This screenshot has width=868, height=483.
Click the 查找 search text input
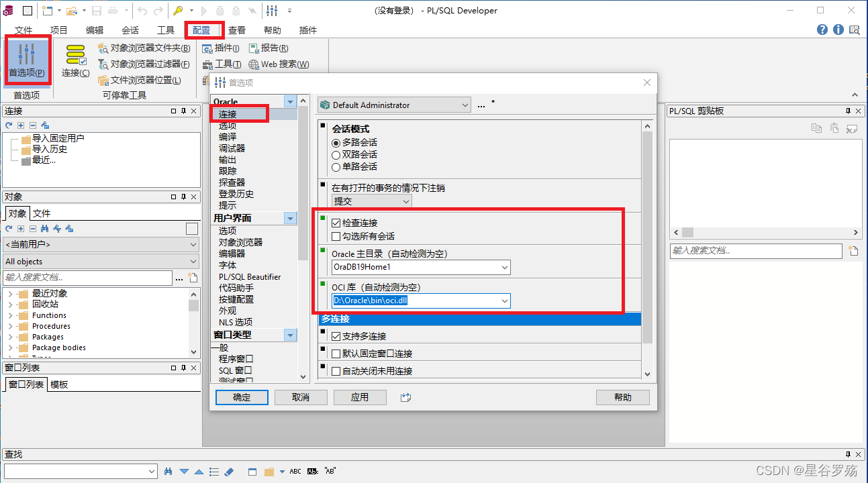pos(81,472)
